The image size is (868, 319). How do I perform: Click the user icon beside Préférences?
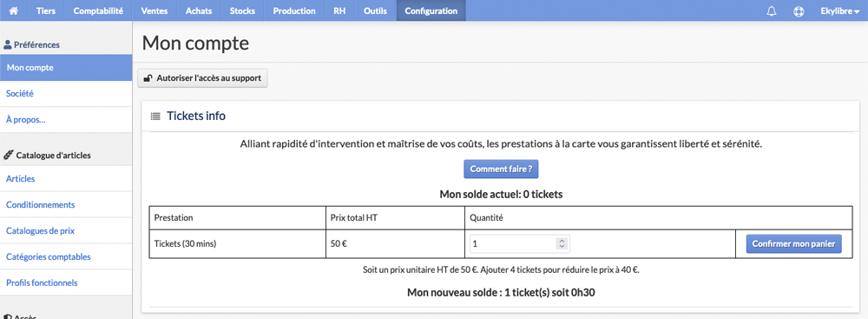(x=7, y=44)
